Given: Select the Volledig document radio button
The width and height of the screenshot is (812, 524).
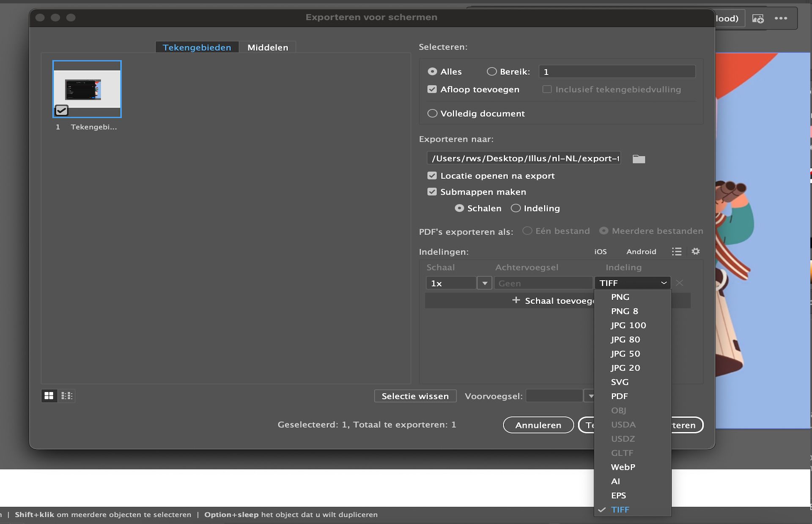Looking at the screenshot, I should (x=432, y=113).
